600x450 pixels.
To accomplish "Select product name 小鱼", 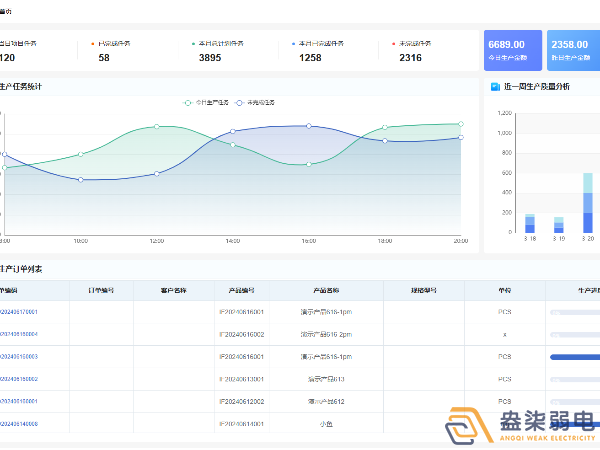I will [326, 424].
